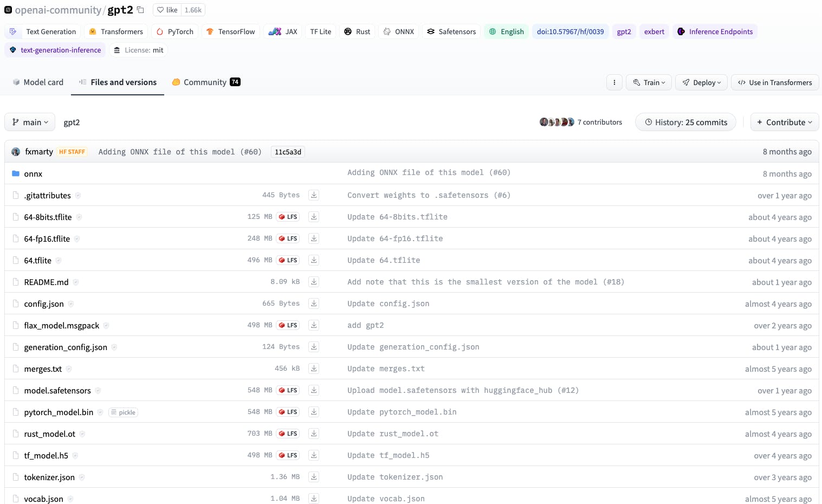Copy the model name gpt2 with copy icon
This screenshot has width=822, height=504.
(140, 10)
